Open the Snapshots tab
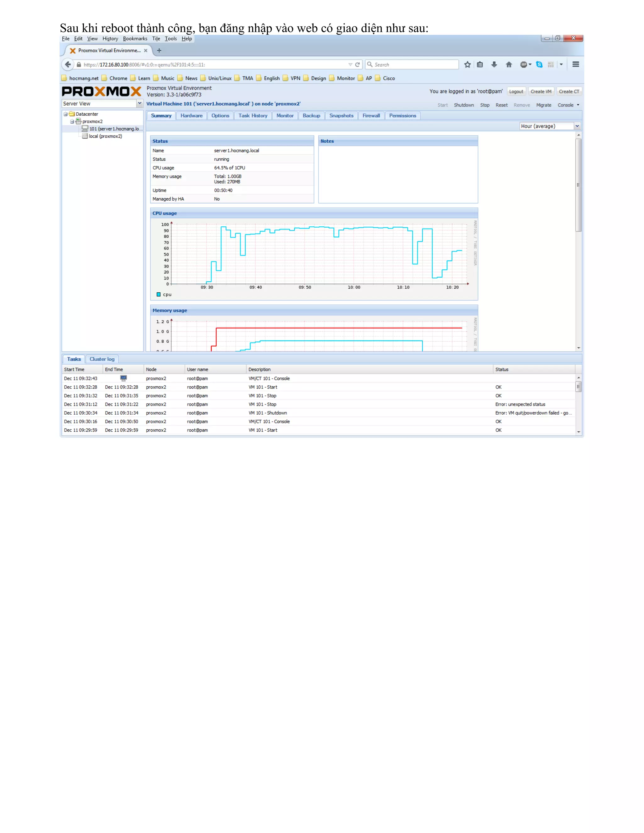The image size is (644, 833). click(341, 116)
